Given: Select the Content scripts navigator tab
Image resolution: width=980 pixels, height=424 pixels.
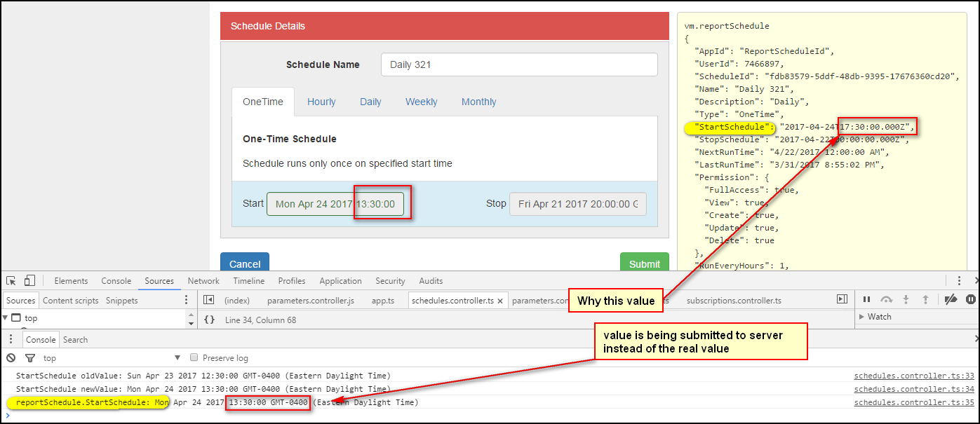Looking at the screenshot, I should tap(71, 301).
